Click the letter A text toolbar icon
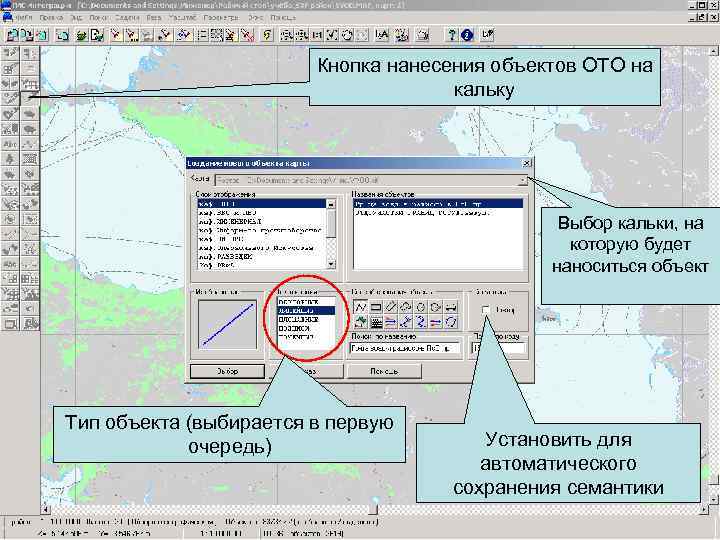The width and height of the screenshot is (720, 540). [x=382, y=35]
